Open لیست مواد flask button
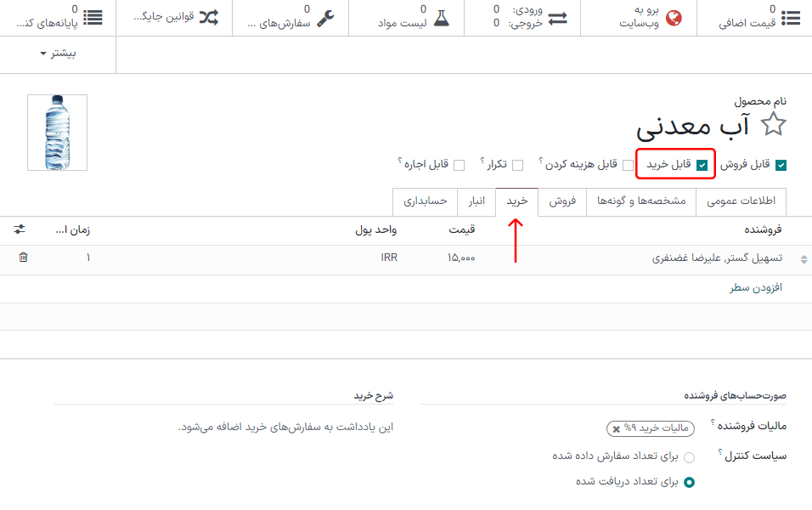 click(x=417, y=18)
